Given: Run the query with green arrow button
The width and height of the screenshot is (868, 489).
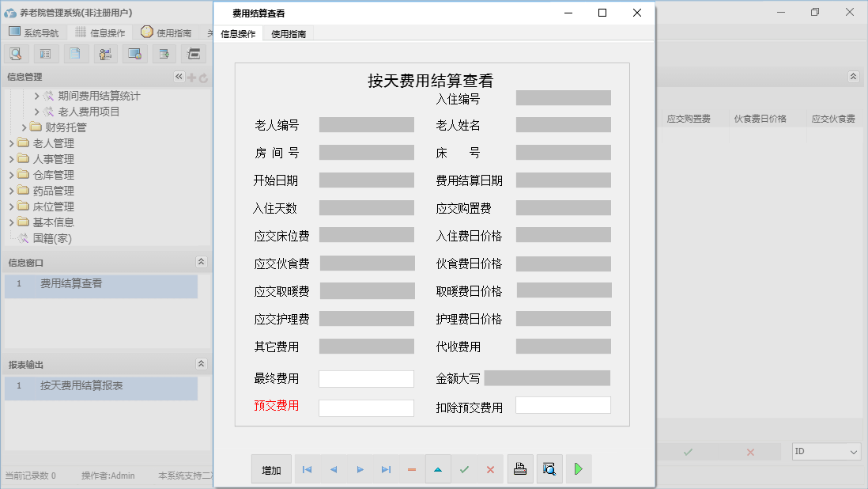Looking at the screenshot, I should (578, 468).
